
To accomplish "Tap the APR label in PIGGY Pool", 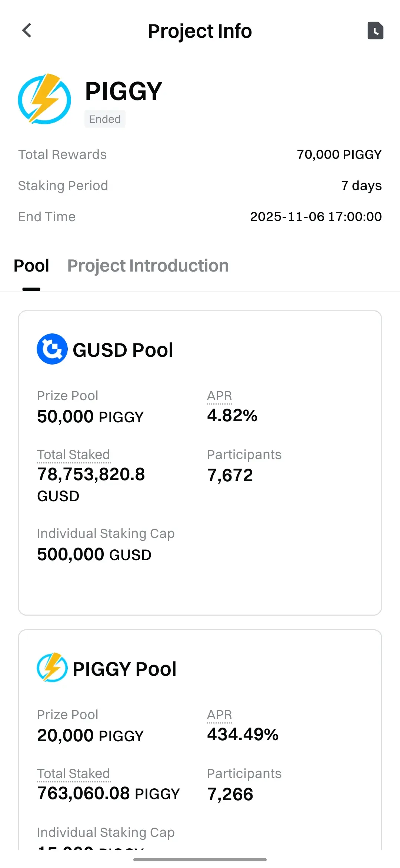I will coord(219,715).
